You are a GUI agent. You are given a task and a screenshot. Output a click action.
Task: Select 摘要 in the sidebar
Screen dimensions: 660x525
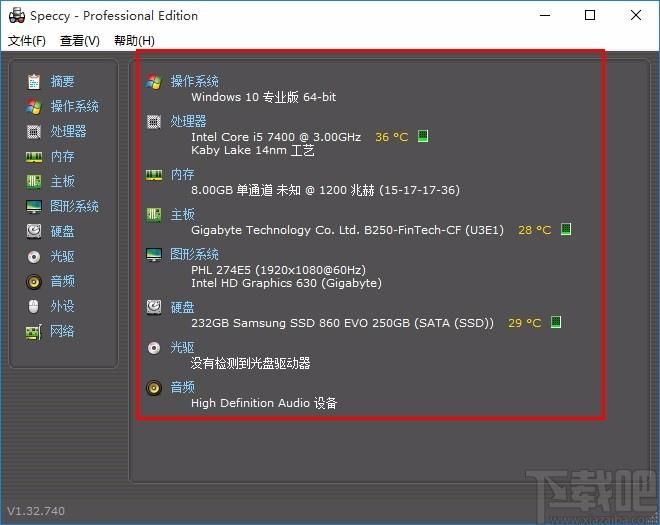point(62,81)
